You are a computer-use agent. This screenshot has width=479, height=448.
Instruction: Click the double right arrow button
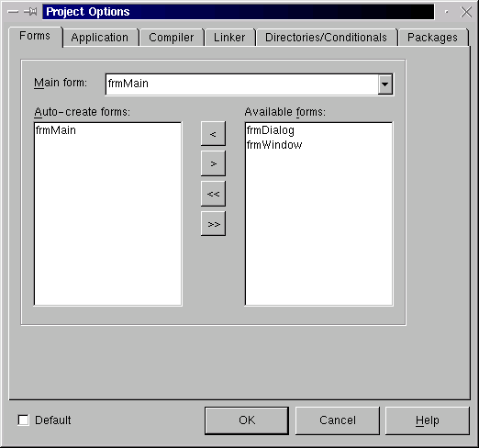point(213,224)
